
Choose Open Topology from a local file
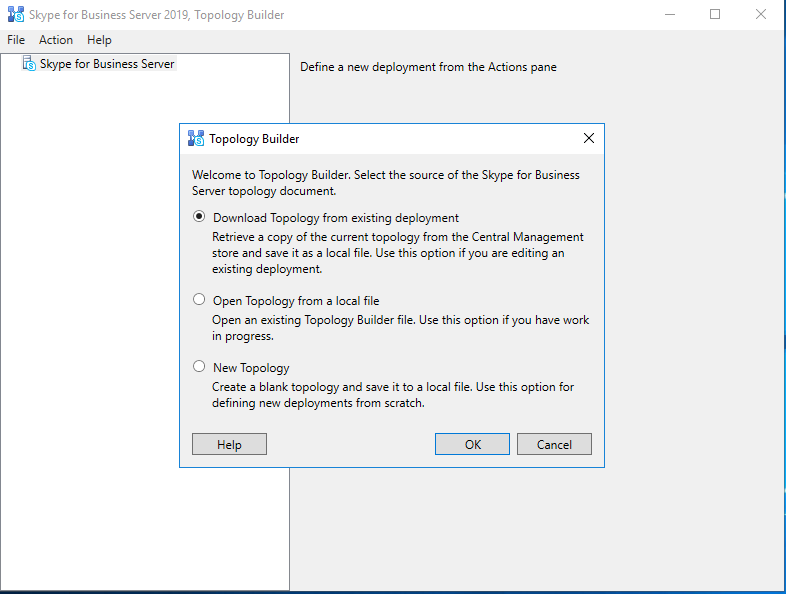tap(200, 300)
